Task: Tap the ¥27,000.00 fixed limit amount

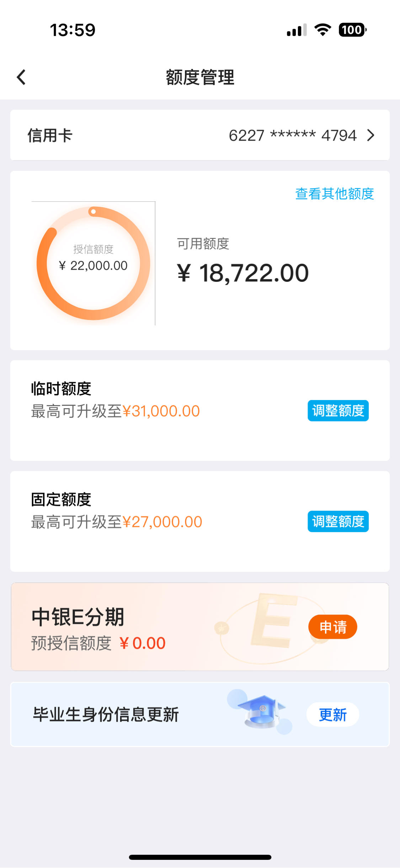Action: pos(162,522)
